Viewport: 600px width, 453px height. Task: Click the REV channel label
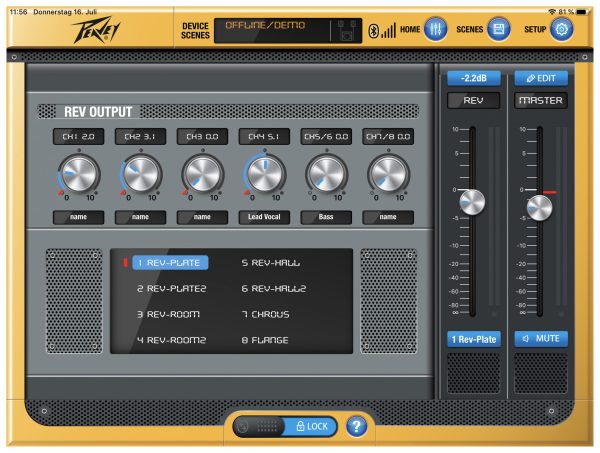point(474,101)
